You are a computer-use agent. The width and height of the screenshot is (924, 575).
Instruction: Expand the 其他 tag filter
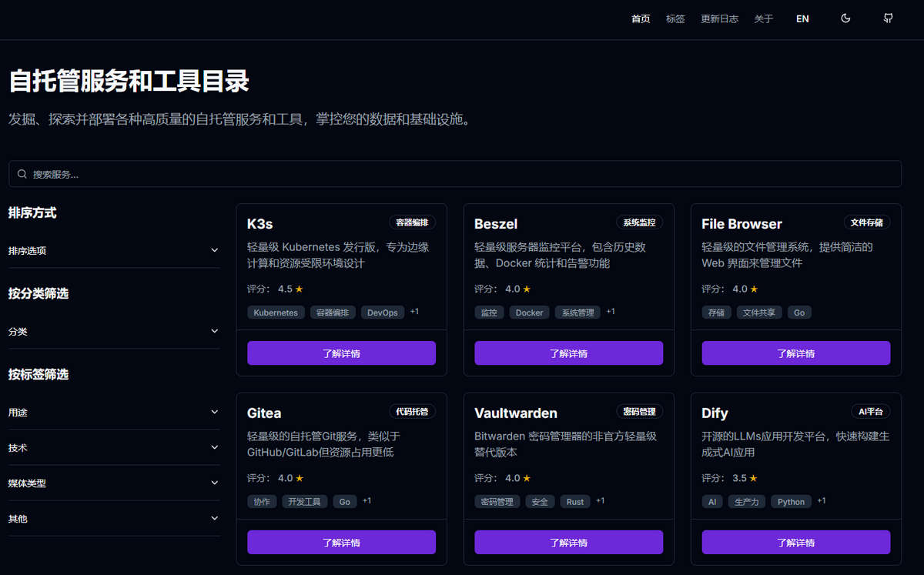(114, 518)
